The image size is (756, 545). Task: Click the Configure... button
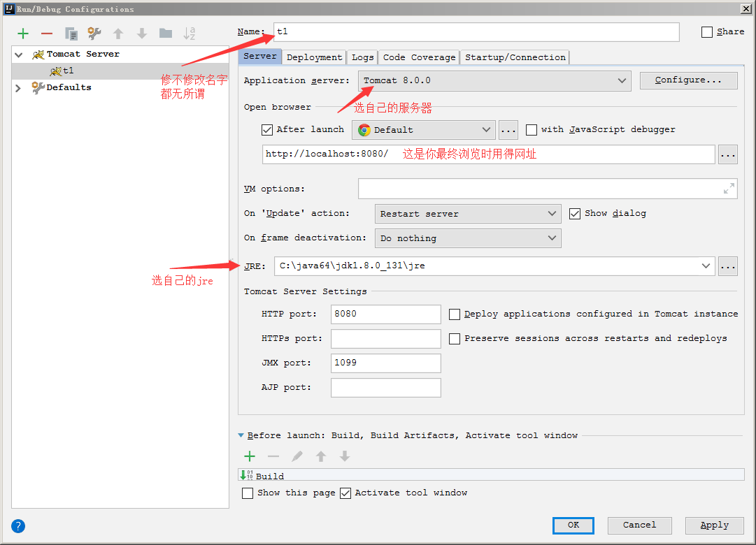click(688, 80)
